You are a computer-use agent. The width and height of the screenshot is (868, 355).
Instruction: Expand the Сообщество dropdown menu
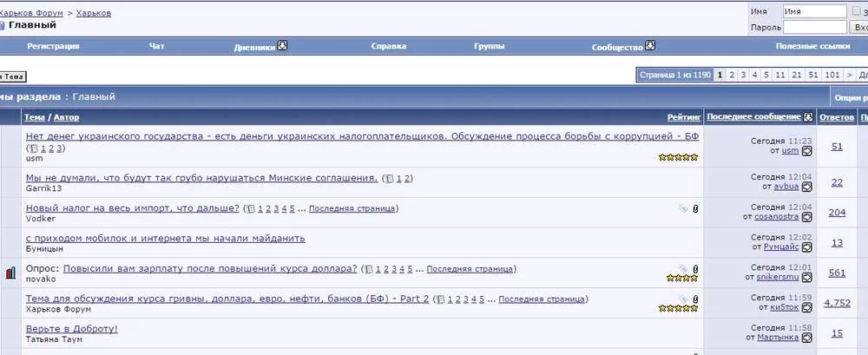click(x=650, y=45)
